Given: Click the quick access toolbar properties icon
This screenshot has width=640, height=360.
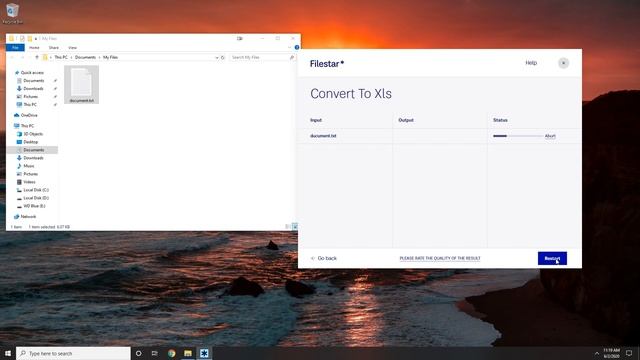Looking at the screenshot, I should tap(22, 39).
